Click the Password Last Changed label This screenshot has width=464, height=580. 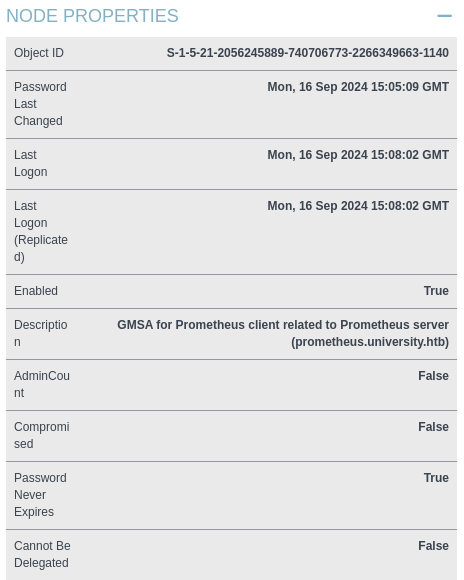[x=40, y=104]
